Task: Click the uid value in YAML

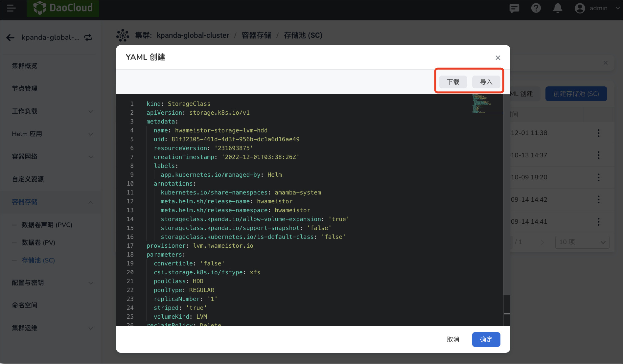Action: (236, 139)
